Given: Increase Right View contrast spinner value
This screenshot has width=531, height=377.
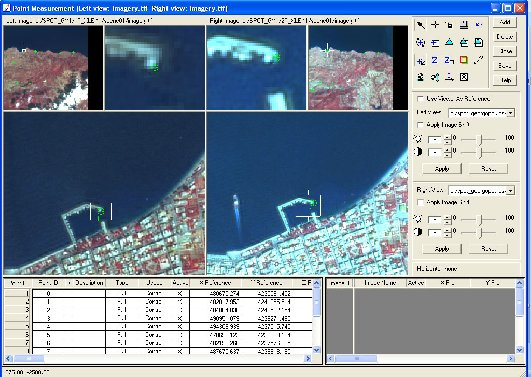Looking at the screenshot, I should [448, 230].
